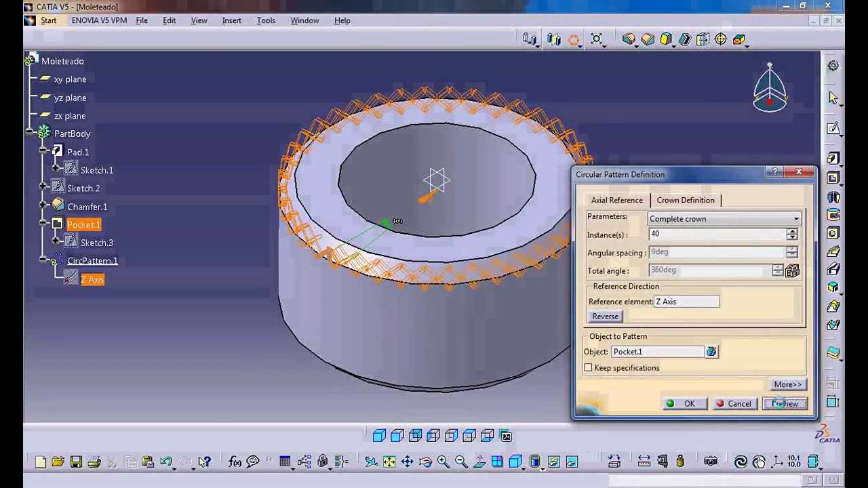The height and width of the screenshot is (488, 868).
Task: Click the dialog's question mark help button
Action: click(775, 172)
